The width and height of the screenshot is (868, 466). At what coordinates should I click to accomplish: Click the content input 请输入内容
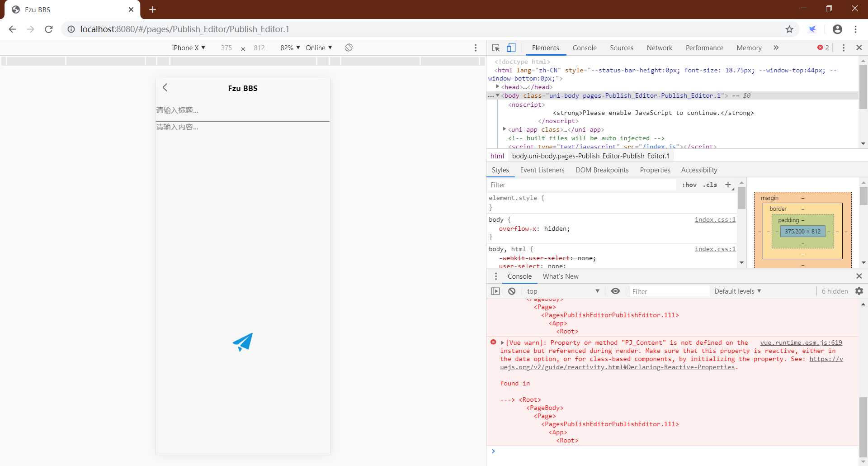243,127
